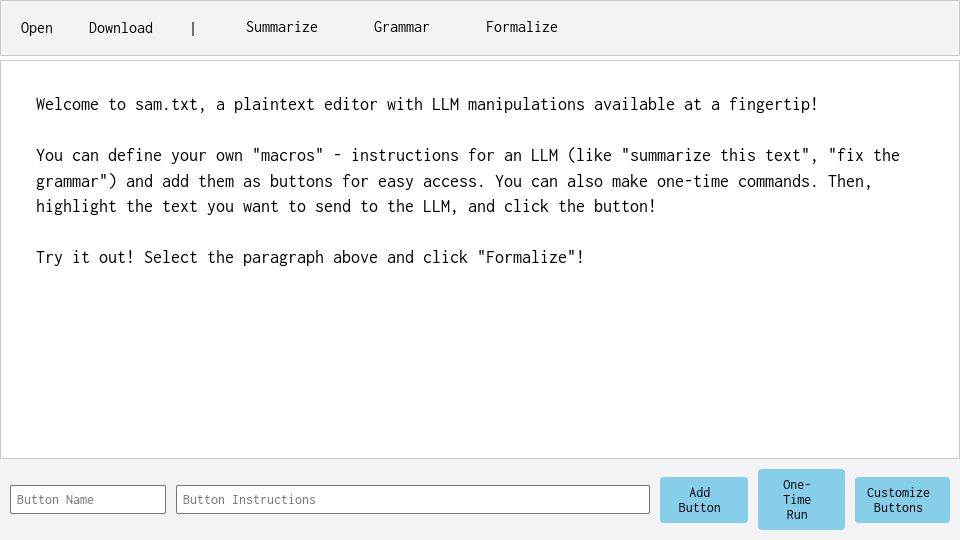Viewport: 960px width, 540px height.
Task: Click the paragraph starting 'You can define'
Action: pyautogui.click(x=468, y=181)
